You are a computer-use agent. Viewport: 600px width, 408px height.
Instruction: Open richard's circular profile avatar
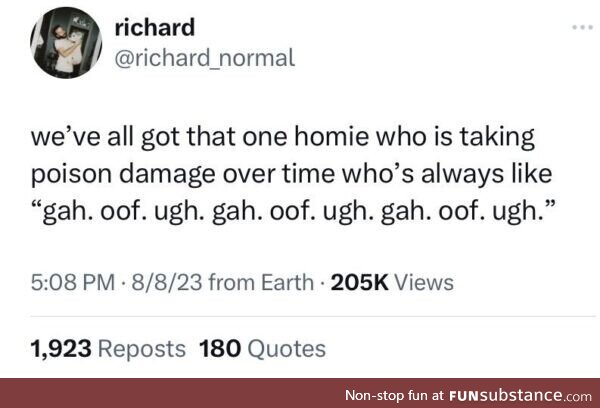click(66, 43)
